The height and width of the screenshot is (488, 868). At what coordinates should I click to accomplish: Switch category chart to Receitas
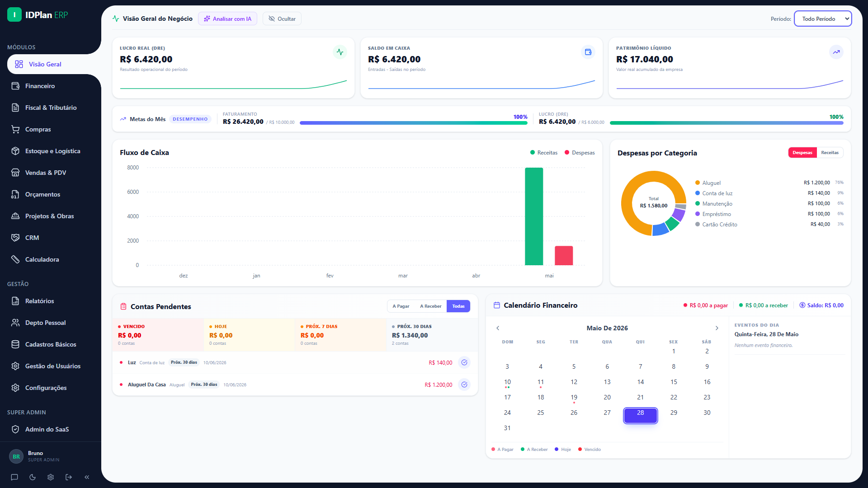coord(830,153)
